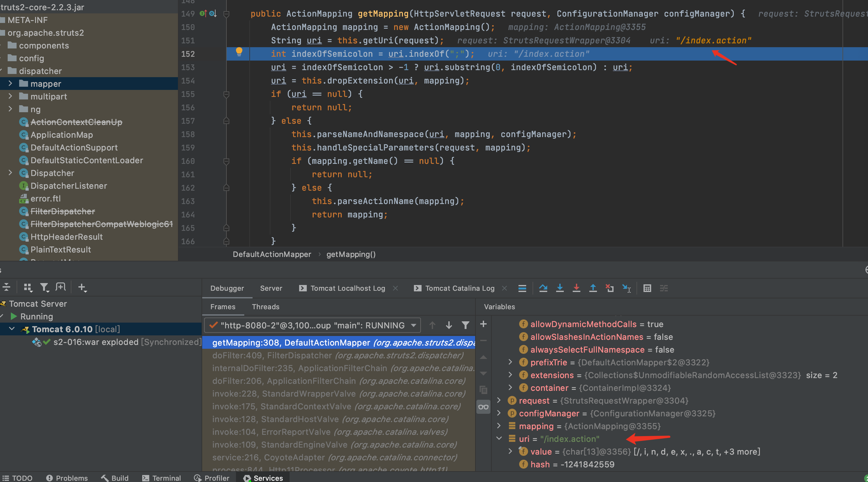Open the Terminal tool window

coord(161,478)
